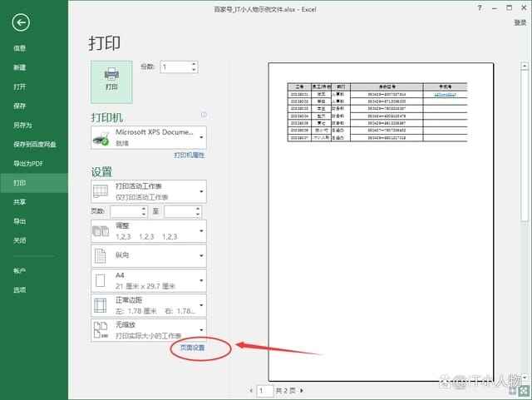Open the 新建 (New) page
Viewport: 532px width, 400px height.
click(20, 67)
